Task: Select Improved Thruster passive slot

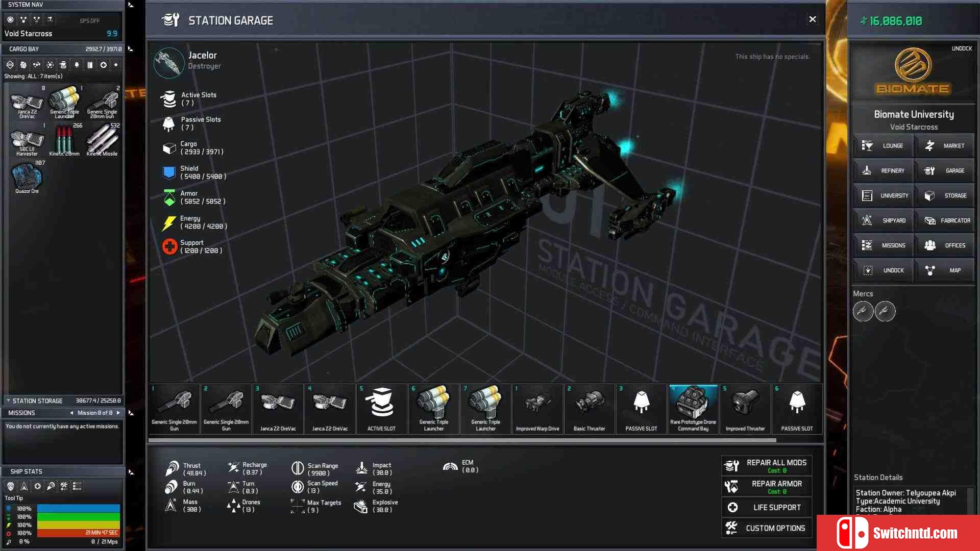Action: [745, 409]
